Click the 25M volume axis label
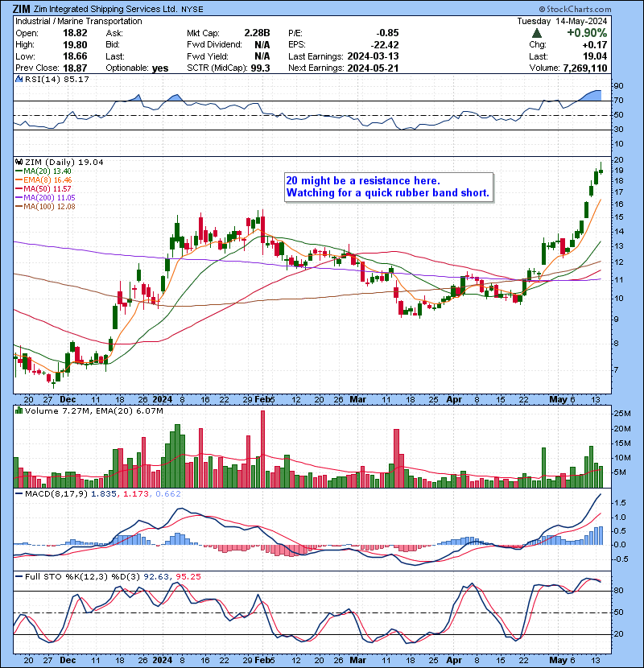This screenshot has height=668, width=644. click(x=621, y=413)
